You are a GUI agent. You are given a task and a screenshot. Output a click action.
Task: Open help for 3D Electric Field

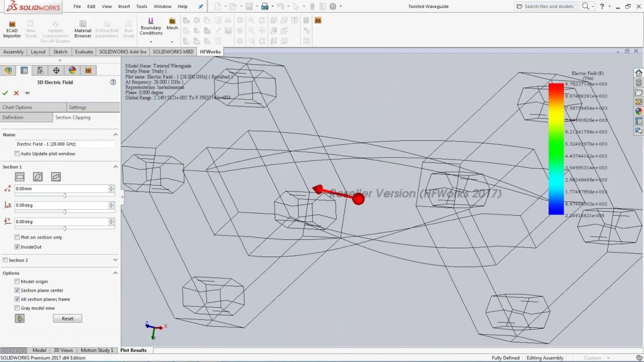point(113,82)
